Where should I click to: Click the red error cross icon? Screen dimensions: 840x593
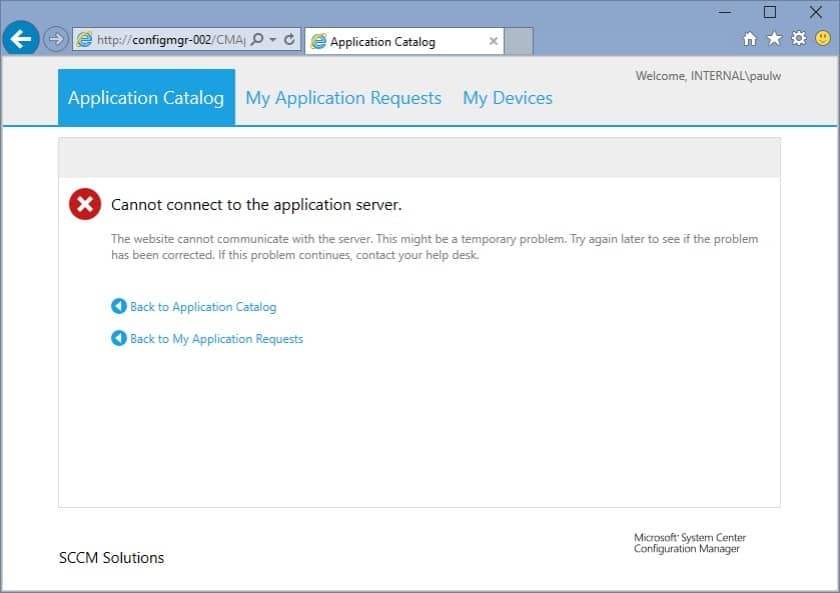(x=85, y=204)
